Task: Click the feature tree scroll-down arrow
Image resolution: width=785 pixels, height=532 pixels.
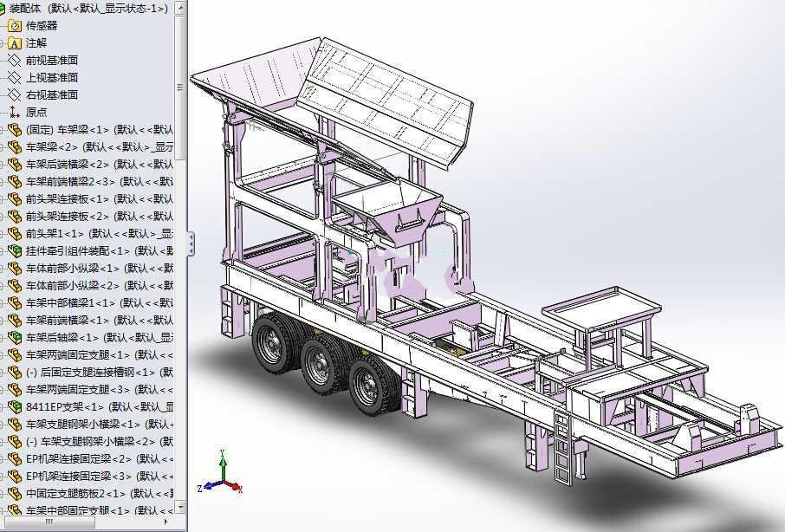Action: pyautogui.click(x=180, y=508)
